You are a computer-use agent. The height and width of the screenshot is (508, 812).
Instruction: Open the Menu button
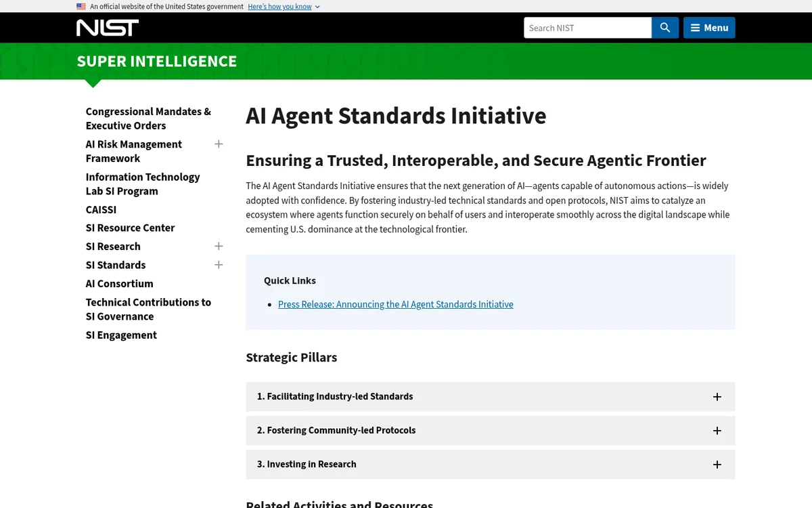(x=709, y=28)
